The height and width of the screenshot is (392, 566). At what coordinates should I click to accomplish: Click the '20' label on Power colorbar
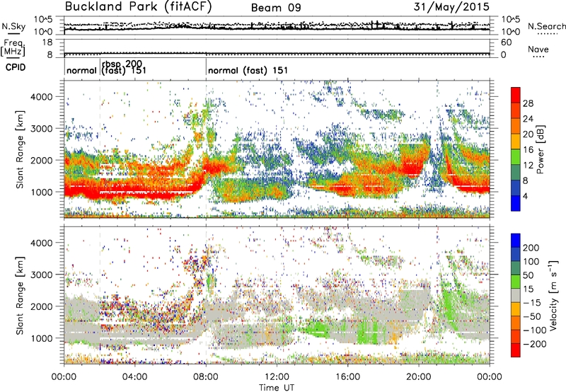click(x=528, y=134)
